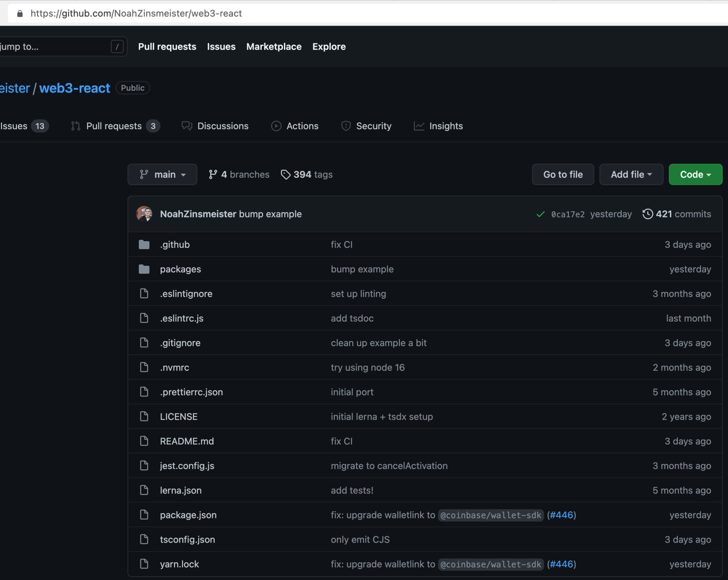Image resolution: width=728 pixels, height=580 pixels.
Task: Click Pull requests in top navigation
Action: (x=167, y=46)
